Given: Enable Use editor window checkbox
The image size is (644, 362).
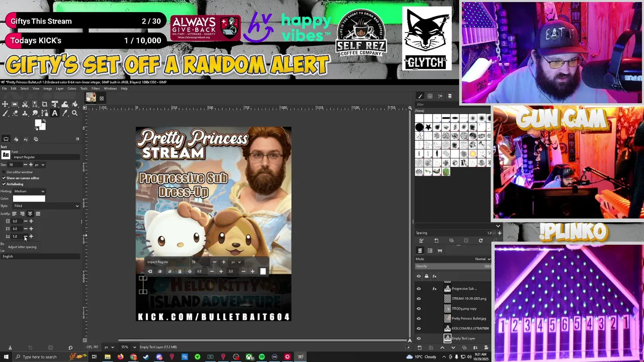Looking at the screenshot, I should [4, 172].
